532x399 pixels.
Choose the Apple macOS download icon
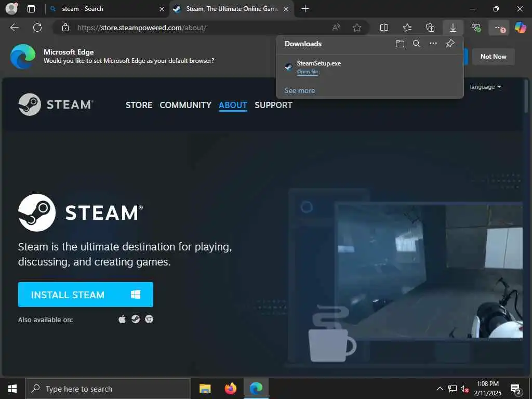click(122, 319)
